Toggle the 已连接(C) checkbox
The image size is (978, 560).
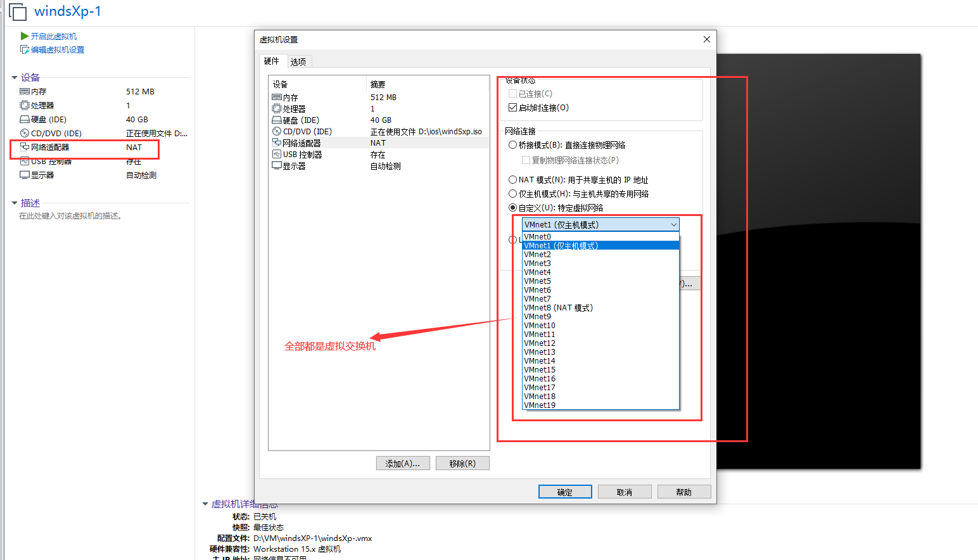(x=512, y=93)
